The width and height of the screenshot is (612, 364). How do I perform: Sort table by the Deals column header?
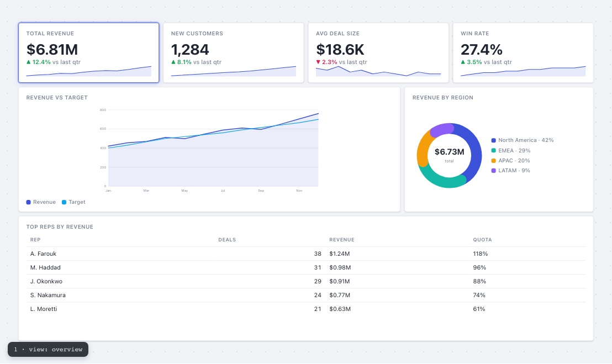click(227, 240)
